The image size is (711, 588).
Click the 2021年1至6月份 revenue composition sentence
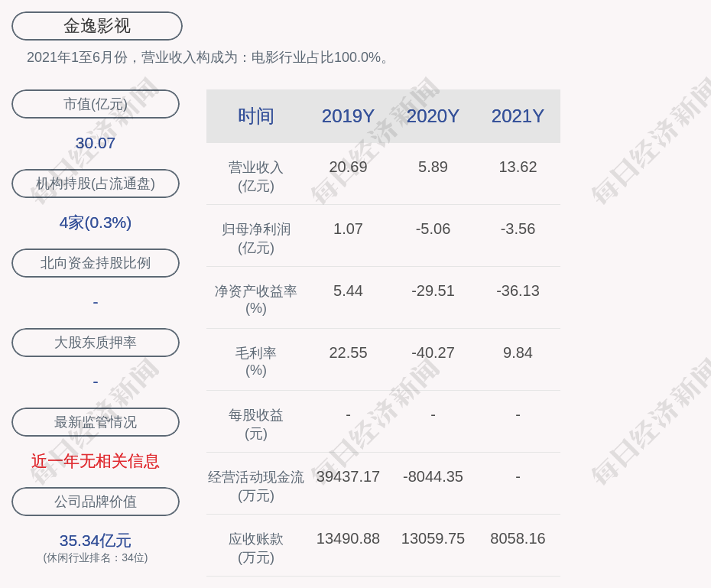pos(207,57)
